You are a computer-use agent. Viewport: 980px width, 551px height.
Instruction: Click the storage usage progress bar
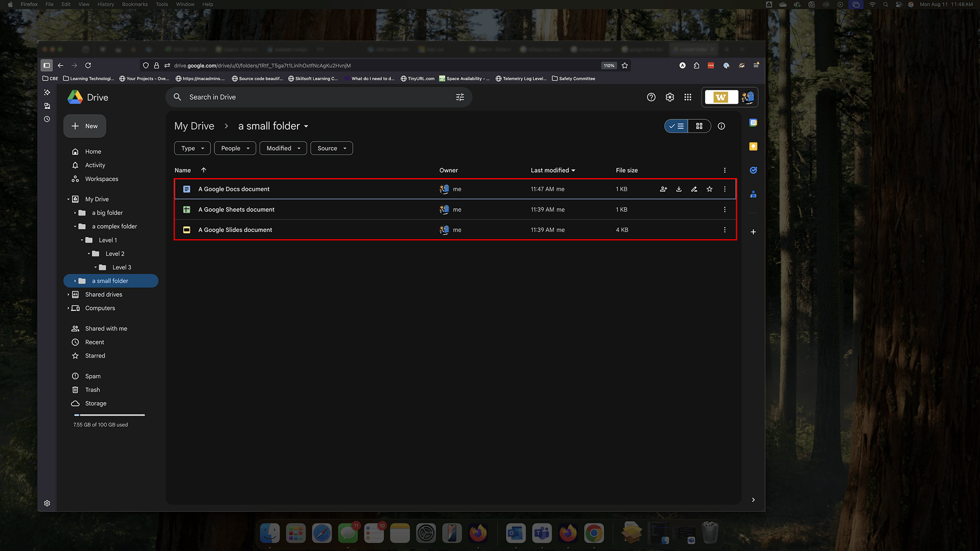pyautogui.click(x=109, y=414)
